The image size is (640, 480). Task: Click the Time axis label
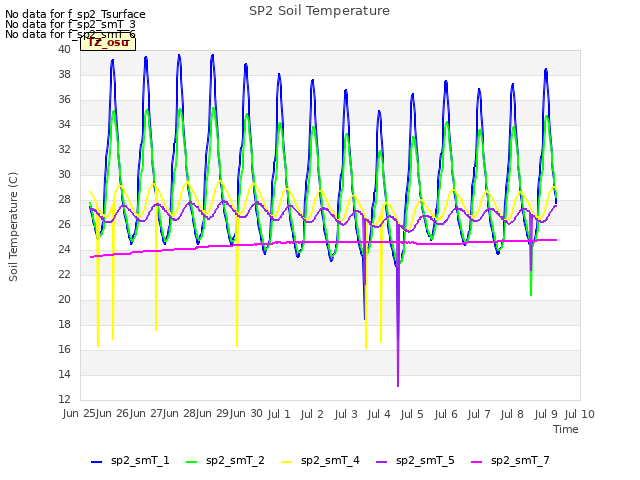566,429
